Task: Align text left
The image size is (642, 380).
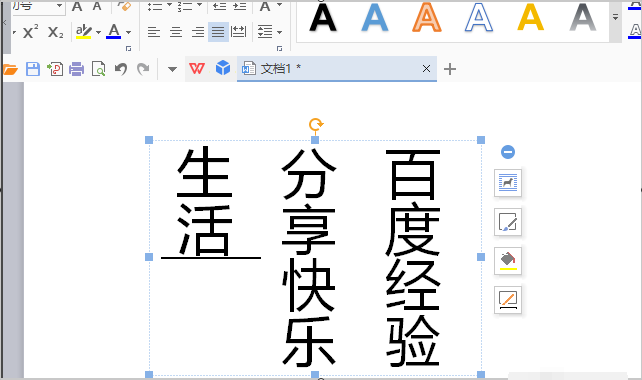Action: [x=154, y=32]
